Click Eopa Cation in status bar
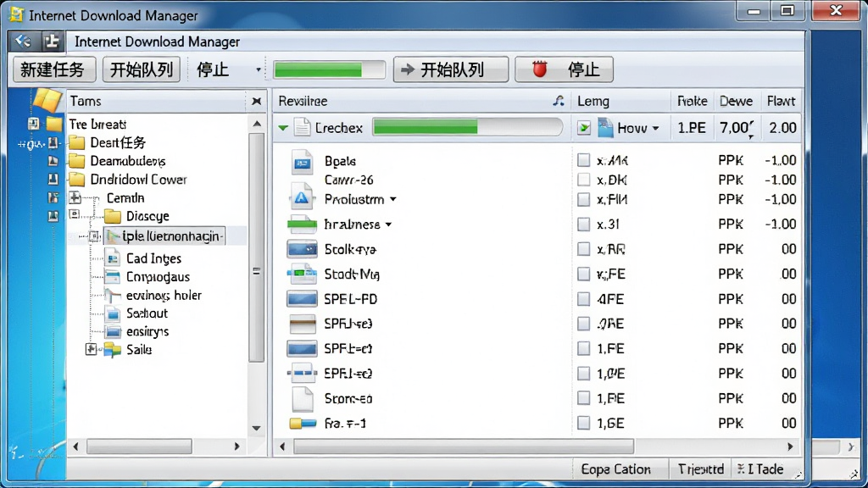The height and width of the screenshot is (488, 868). [x=615, y=469]
